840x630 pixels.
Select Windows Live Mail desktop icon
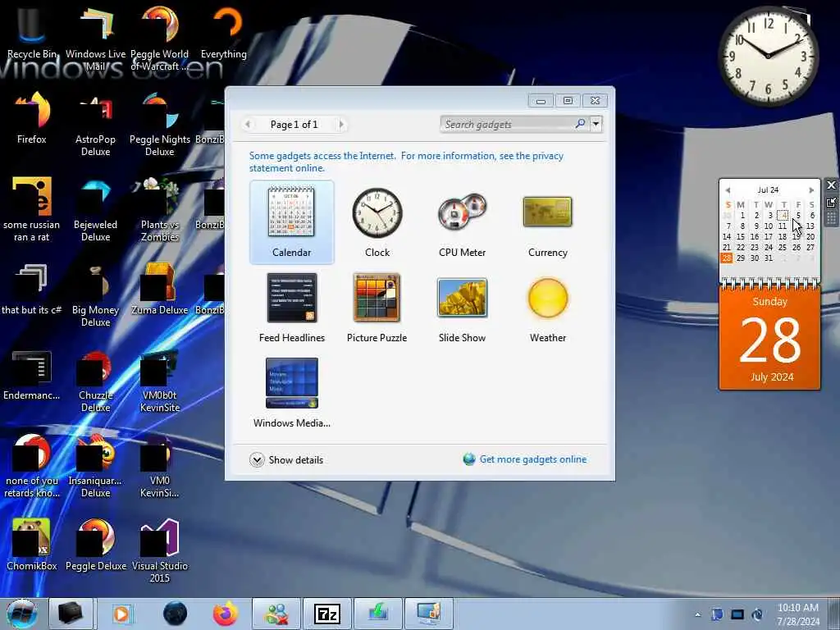pyautogui.click(x=95, y=39)
